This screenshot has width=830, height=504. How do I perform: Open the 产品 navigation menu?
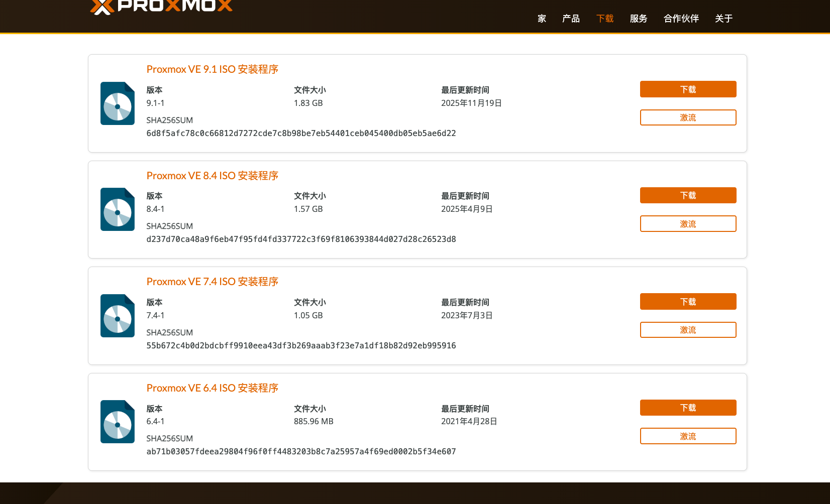pos(571,19)
